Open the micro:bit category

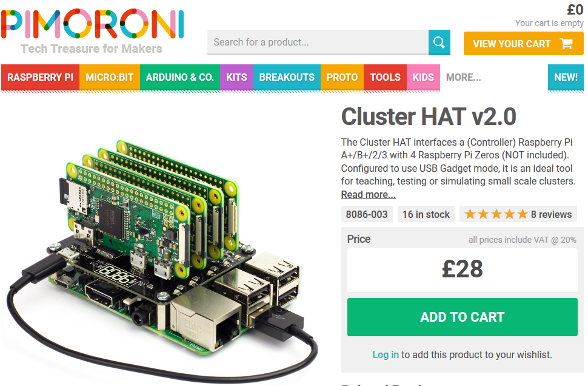click(110, 77)
